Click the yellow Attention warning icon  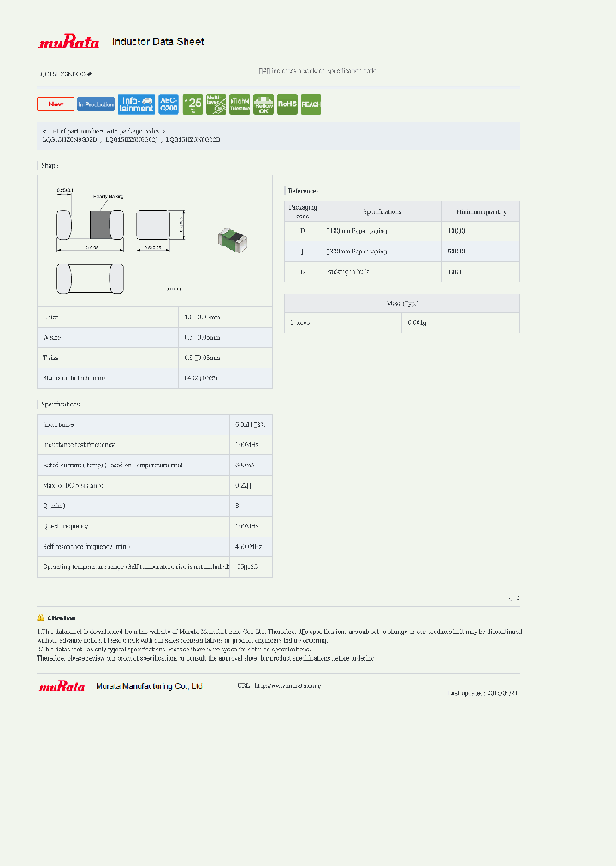click(41, 618)
